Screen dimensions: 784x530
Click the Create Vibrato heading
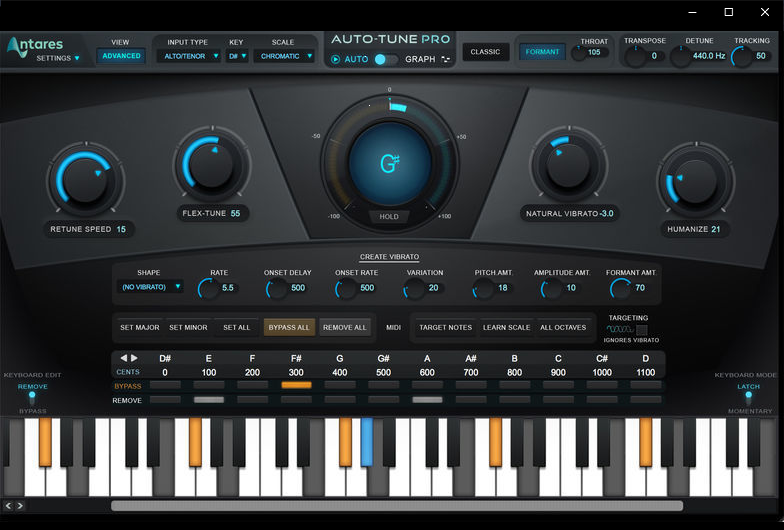pyautogui.click(x=390, y=256)
